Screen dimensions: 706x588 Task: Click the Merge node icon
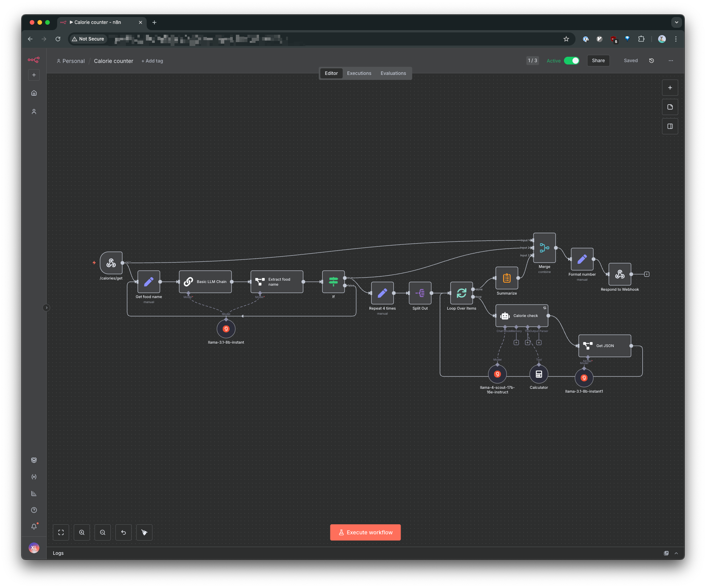click(544, 248)
